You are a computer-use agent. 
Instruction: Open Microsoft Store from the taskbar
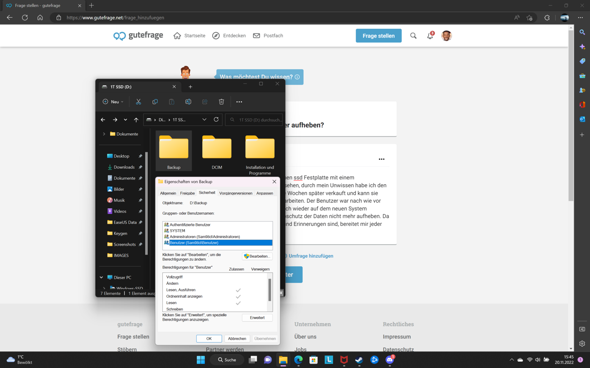click(313, 360)
